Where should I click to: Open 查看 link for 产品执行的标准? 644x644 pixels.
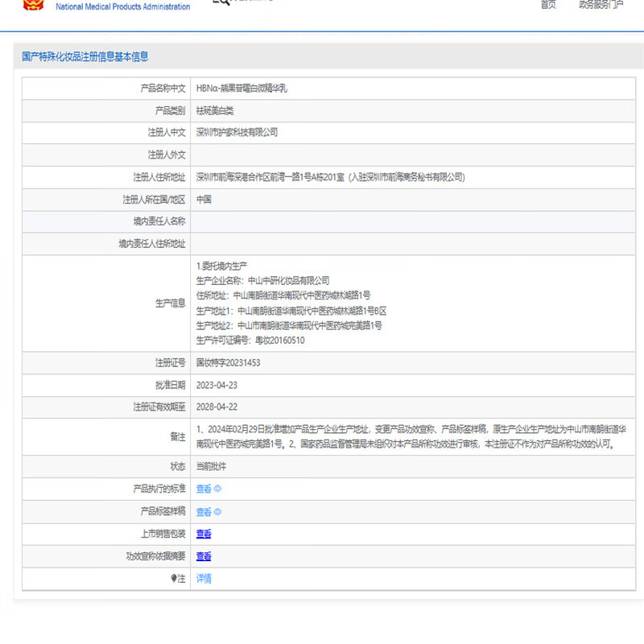pyautogui.click(x=204, y=489)
